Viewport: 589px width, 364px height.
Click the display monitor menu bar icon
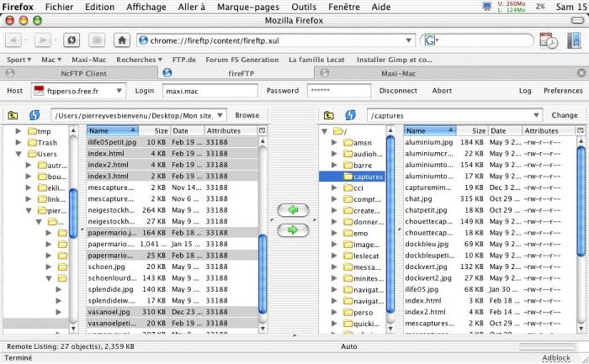point(487,6)
